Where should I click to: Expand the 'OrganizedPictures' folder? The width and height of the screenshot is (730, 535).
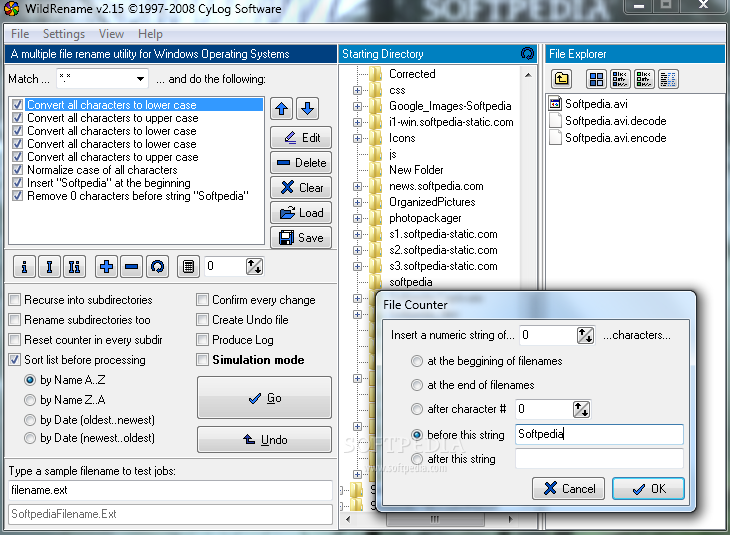[358, 203]
